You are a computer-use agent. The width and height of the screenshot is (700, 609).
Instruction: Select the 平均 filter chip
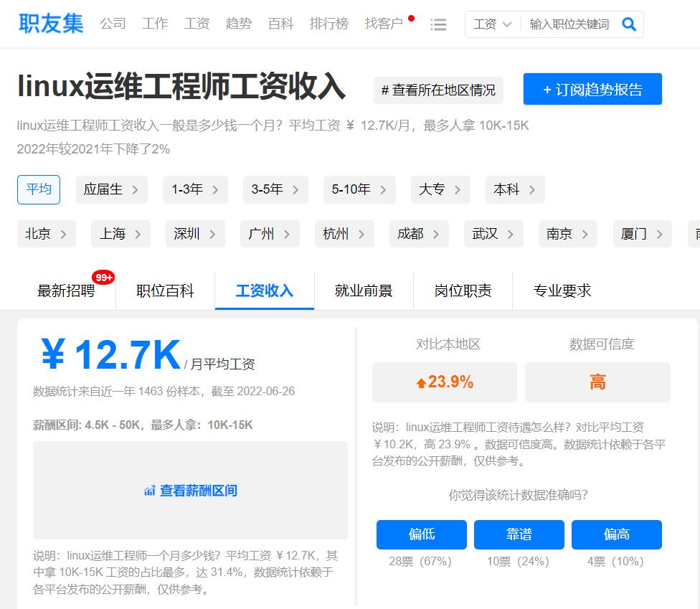pos(39,189)
